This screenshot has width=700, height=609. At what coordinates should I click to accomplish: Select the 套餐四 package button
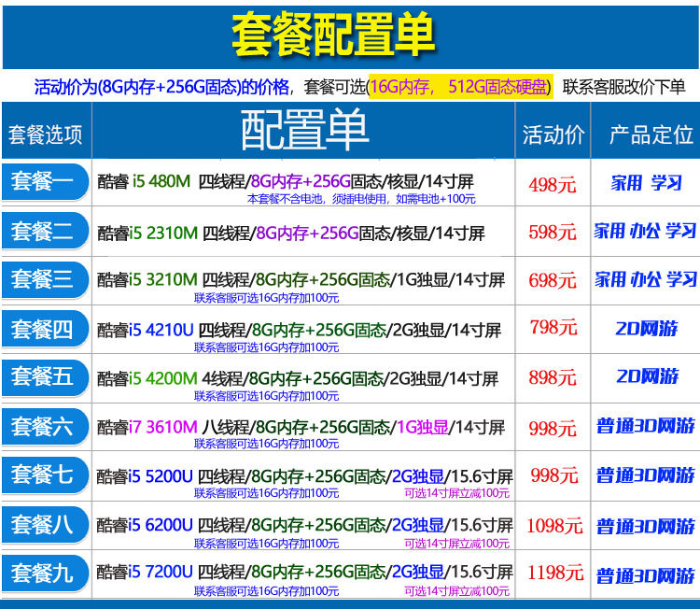coord(45,329)
